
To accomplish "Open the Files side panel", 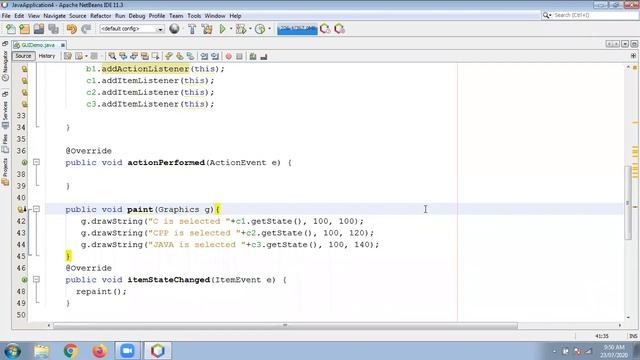I will (5, 143).
